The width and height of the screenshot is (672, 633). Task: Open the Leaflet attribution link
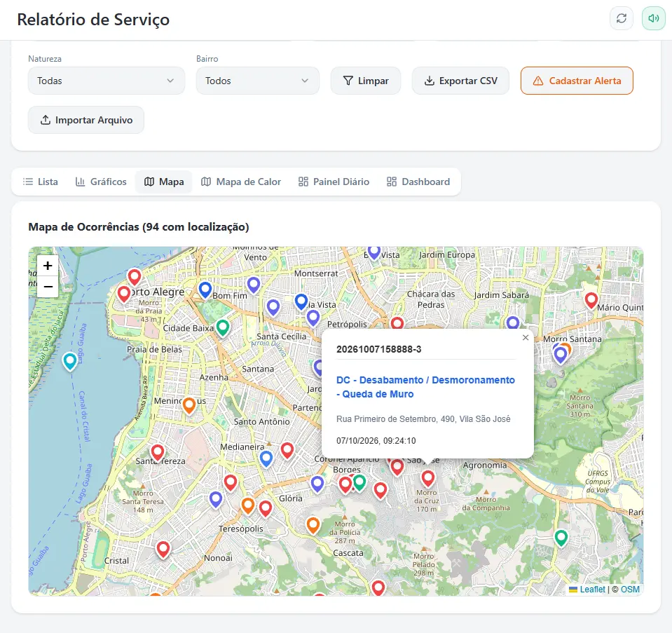[x=592, y=590]
